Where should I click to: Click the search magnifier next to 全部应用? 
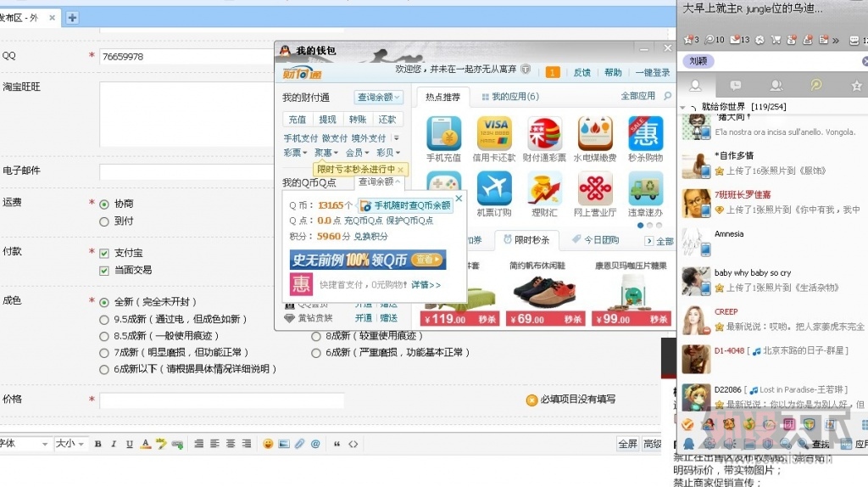click(x=668, y=96)
